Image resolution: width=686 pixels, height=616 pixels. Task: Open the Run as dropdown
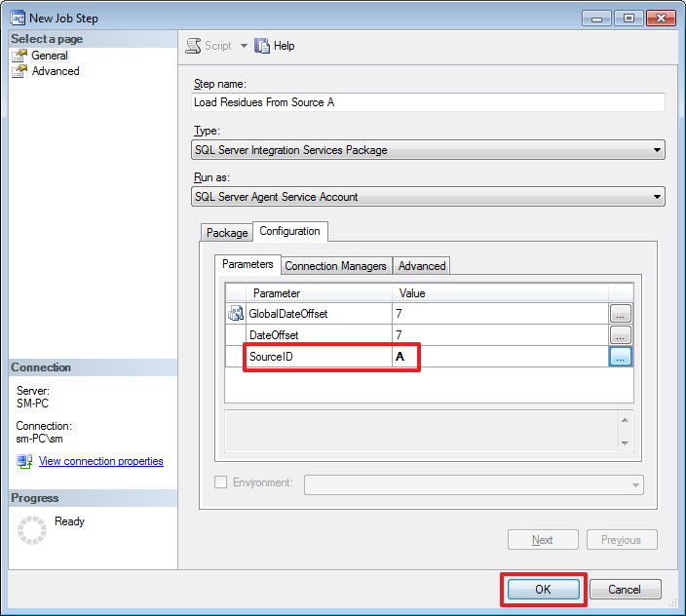(428, 197)
